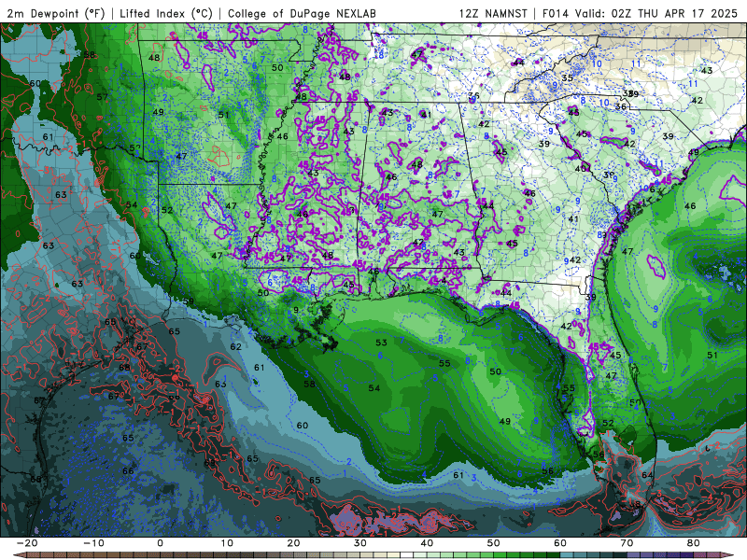Click the 40 label on the color scale
Image resolution: width=747 pixels, height=560 pixels.
point(427,543)
